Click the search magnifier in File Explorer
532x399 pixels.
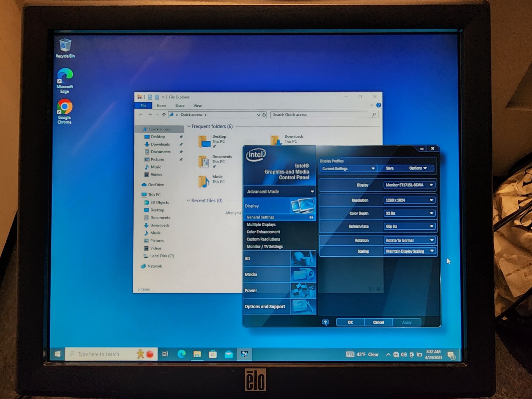point(374,115)
